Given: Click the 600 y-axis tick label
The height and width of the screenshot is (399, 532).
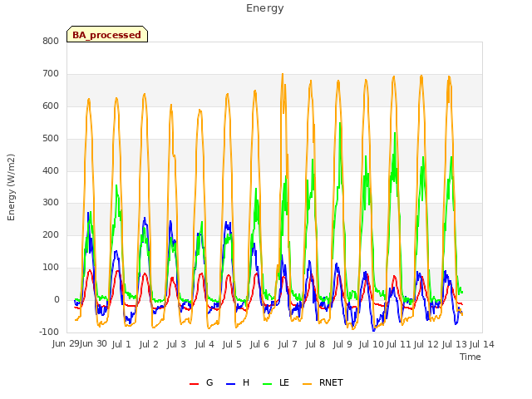Looking at the screenshot, I should click(51, 106).
